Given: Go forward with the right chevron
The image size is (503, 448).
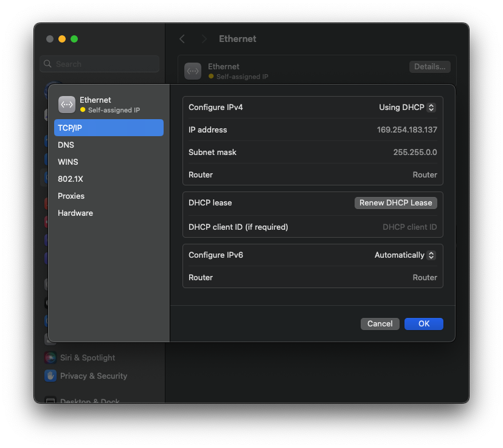Looking at the screenshot, I should point(204,39).
